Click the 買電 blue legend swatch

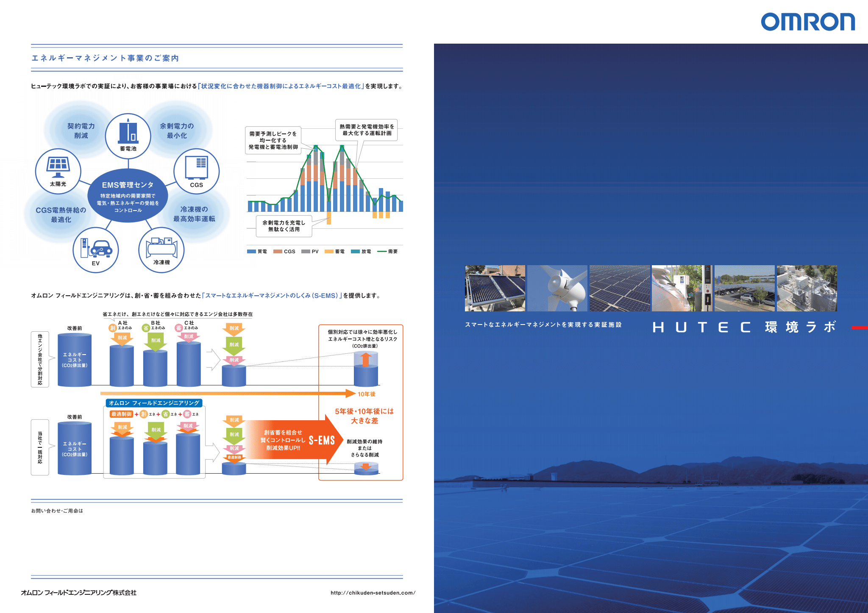[x=251, y=252]
